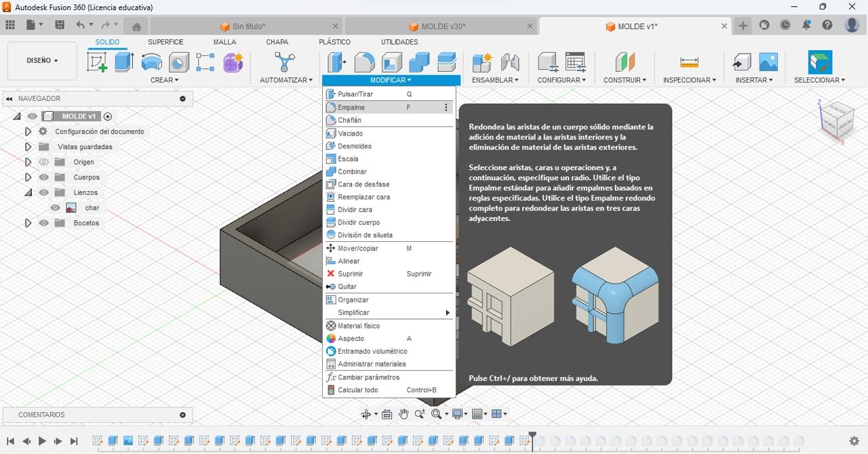Choose Chaflán from Modificar menu
868x454 pixels.
point(388,120)
